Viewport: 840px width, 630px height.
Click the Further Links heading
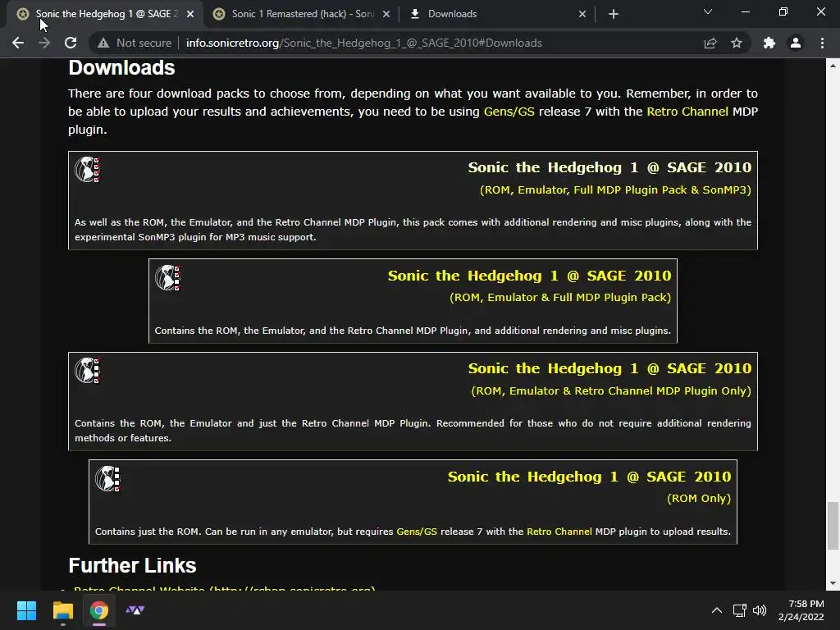click(x=132, y=565)
